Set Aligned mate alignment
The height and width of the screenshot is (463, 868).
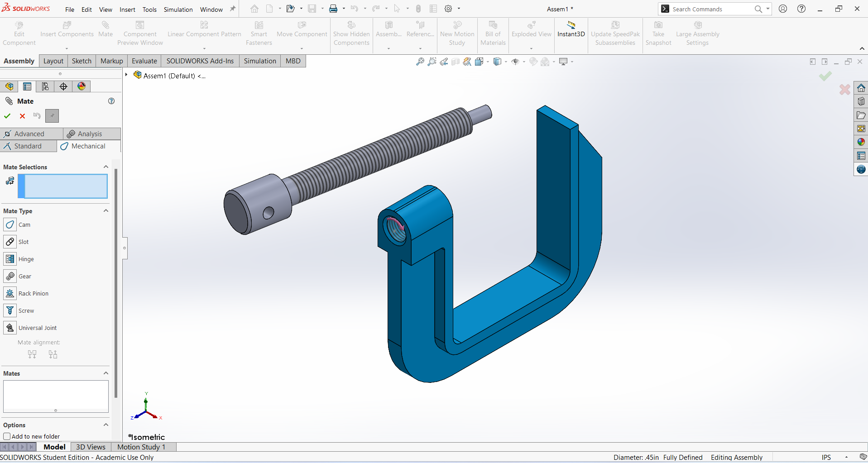[x=32, y=354]
